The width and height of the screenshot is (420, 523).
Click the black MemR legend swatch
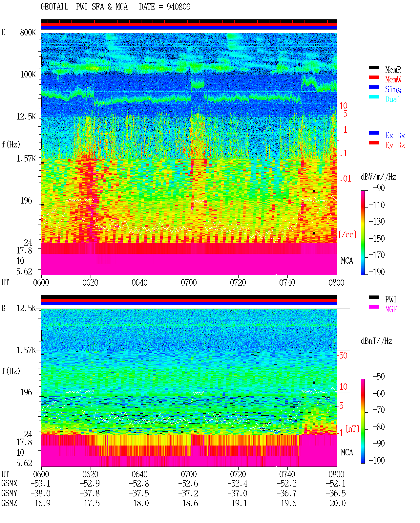tap(374, 67)
